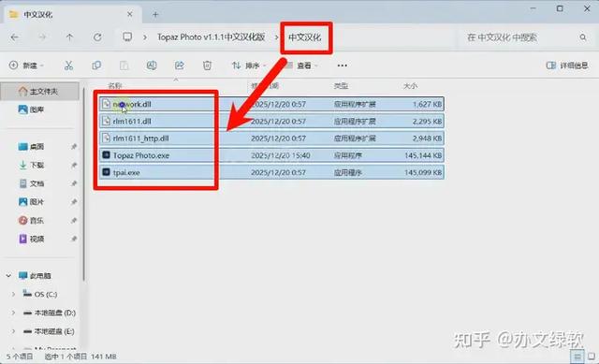Sort by 大小 column header

pyautogui.click(x=410, y=86)
